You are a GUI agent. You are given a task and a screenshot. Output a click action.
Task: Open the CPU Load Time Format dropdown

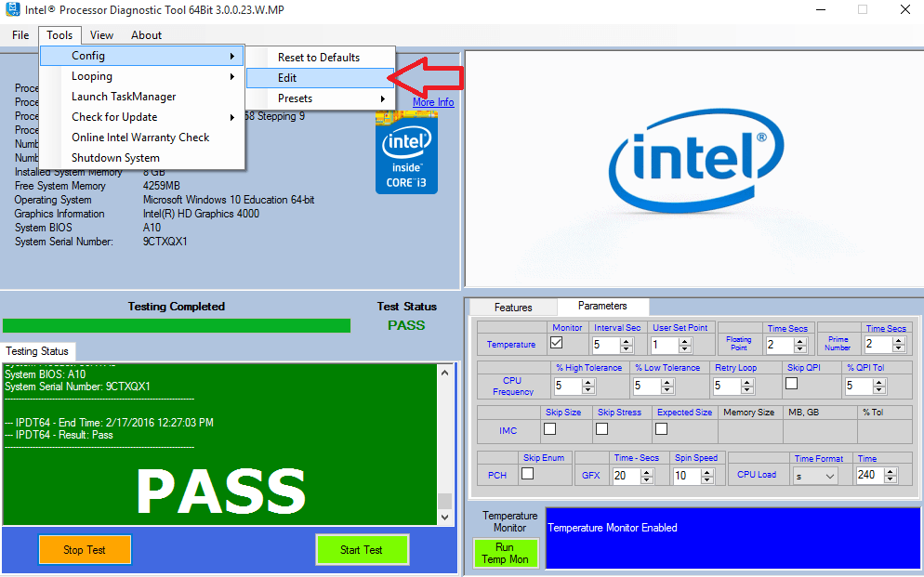pos(815,476)
